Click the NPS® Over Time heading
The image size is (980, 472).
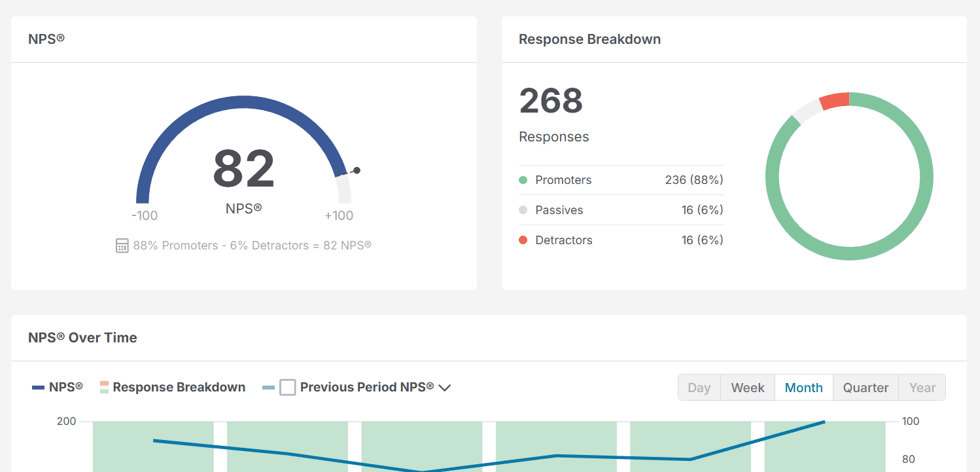tap(82, 338)
